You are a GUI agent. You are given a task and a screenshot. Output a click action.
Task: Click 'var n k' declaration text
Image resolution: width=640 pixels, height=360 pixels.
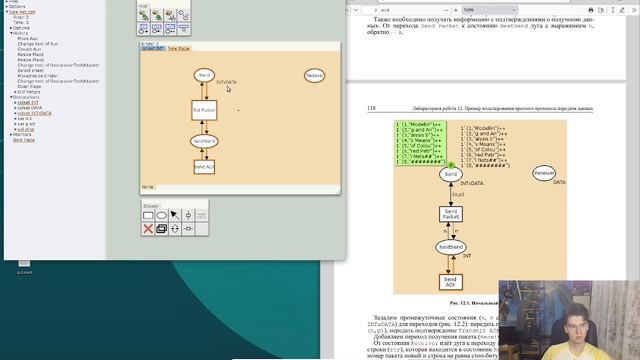click(24, 118)
